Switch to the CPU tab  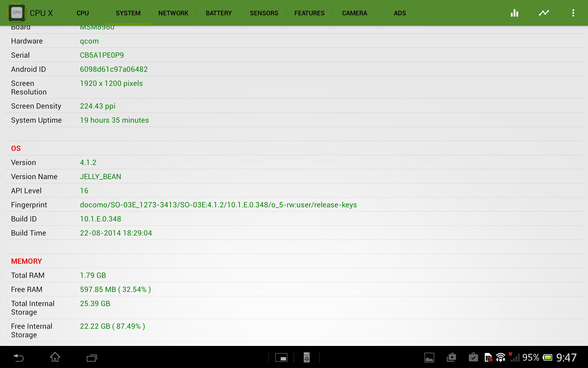[x=83, y=13]
